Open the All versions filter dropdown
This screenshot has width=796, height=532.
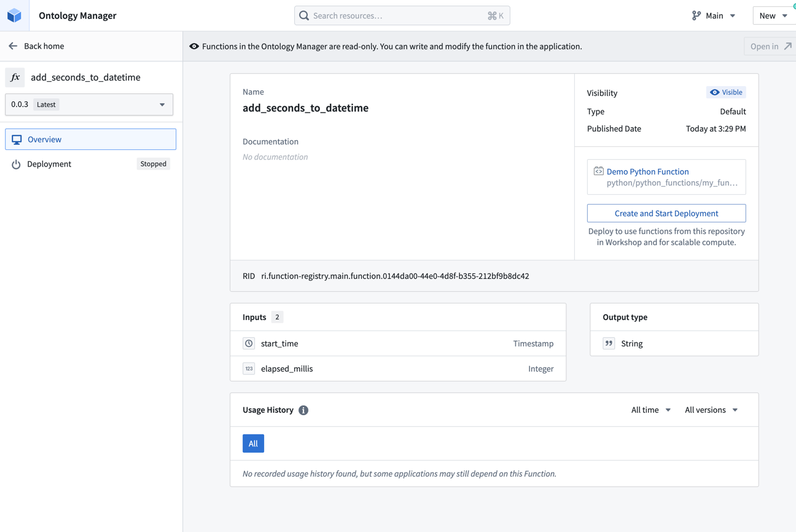click(x=711, y=410)
